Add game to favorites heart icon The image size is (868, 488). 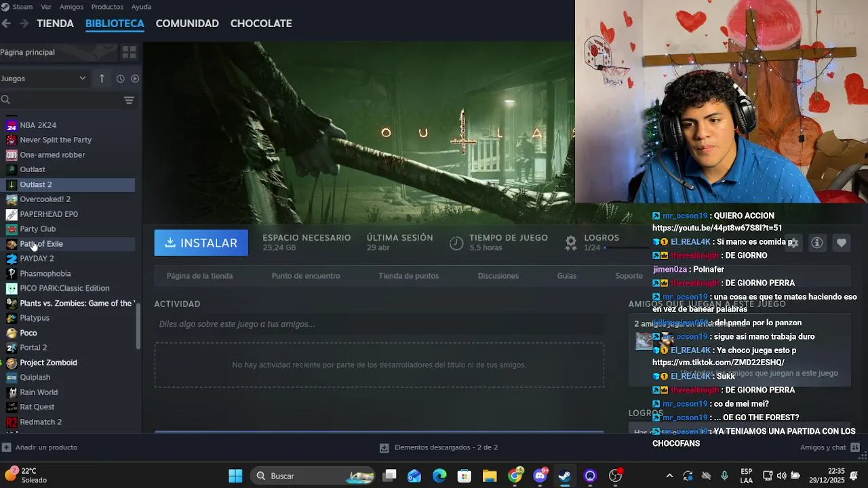842,243
